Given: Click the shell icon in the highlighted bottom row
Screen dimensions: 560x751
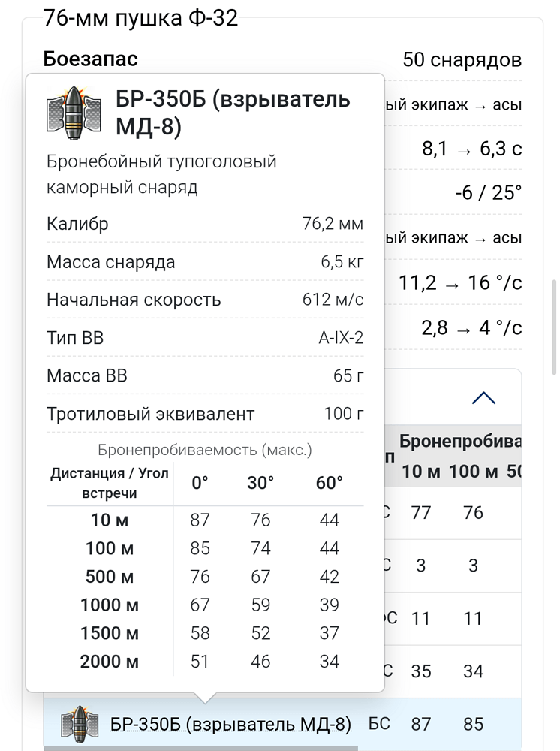Looking at the screenshot, I should pyautogui.click(x=80, y=724).
